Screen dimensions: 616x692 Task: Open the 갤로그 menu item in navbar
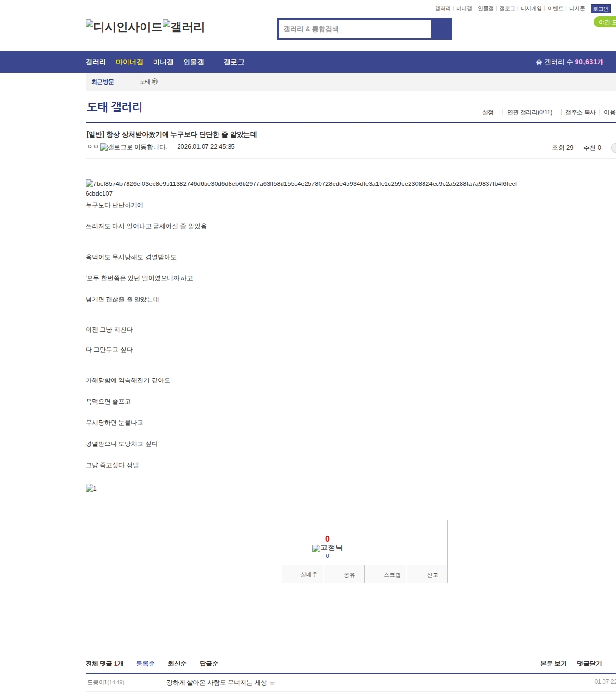point(234,62)
